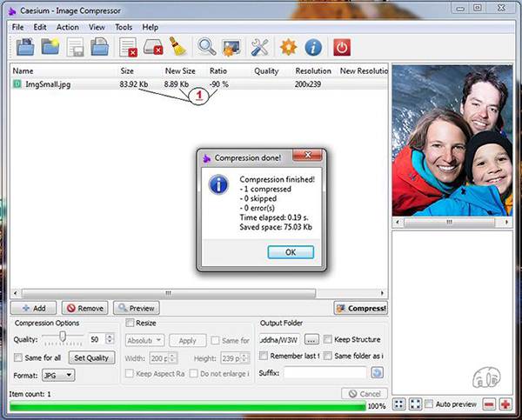Image resolution: width=522 pixels, height=420 pixels.
Task: Click the magnifier Preview toolbar icon
Action: point(207,47)
